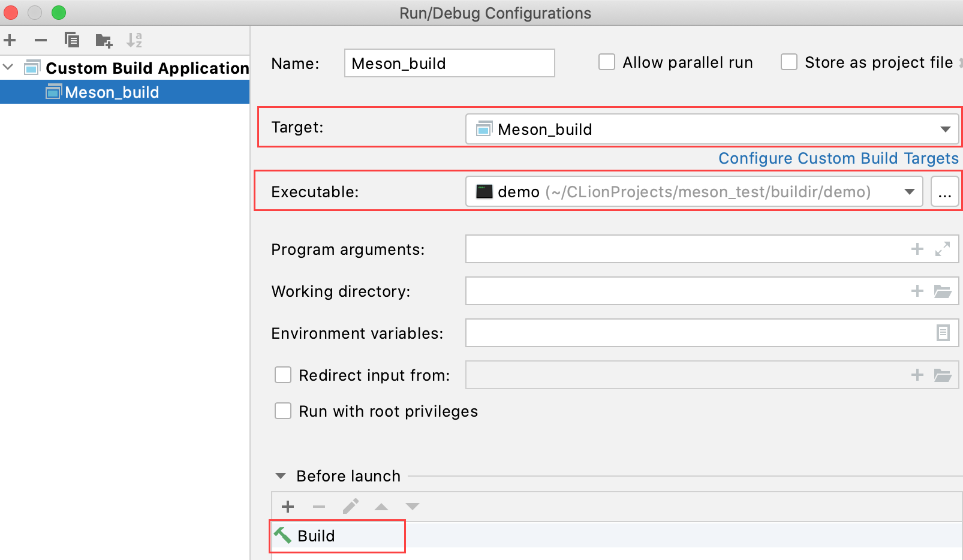Sort configurations alphabetically
Viewport: 963px width, 560px height.
click(134, 40)
